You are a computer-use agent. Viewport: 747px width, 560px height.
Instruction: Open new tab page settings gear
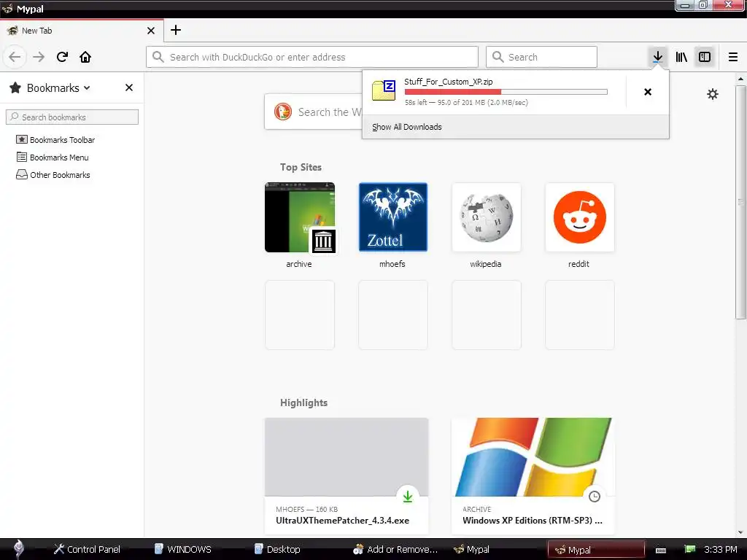click(x=712, y=94)
